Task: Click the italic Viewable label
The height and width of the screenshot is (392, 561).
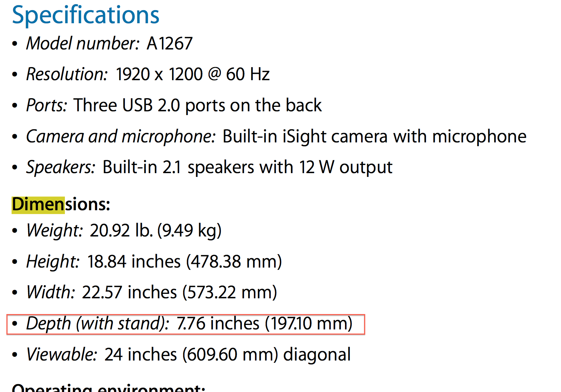Action: [x=61, y=355]
